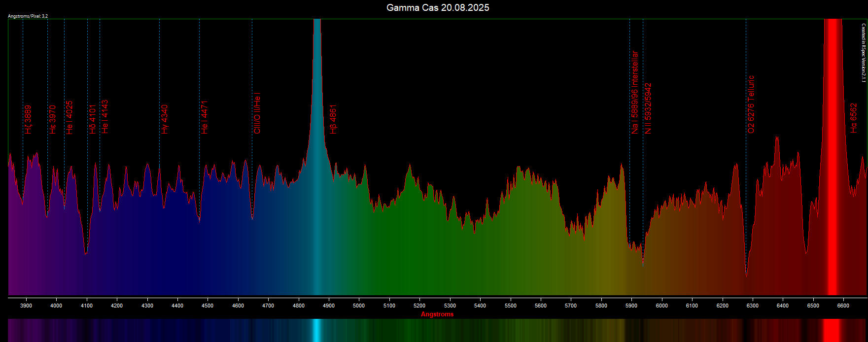The height and width of the screenshot is (342, 868).
Task: Click the 6600 axis tick label
Action: [843, 306]
